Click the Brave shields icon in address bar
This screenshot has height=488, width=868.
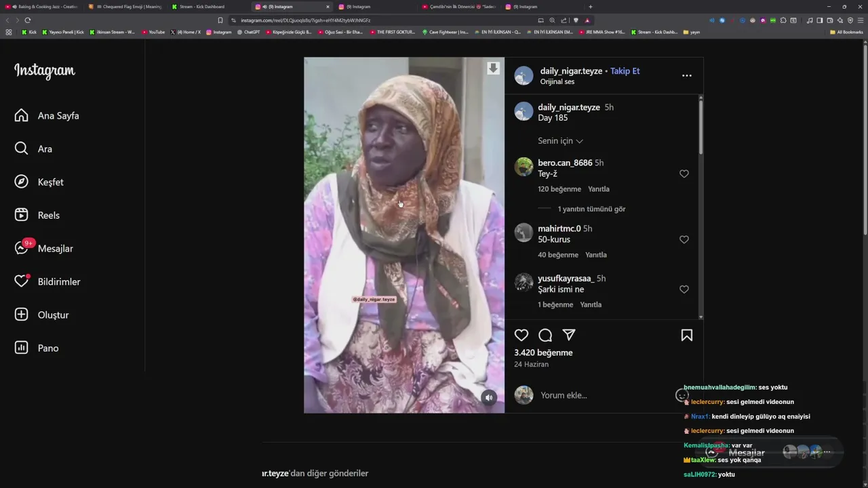576,20
